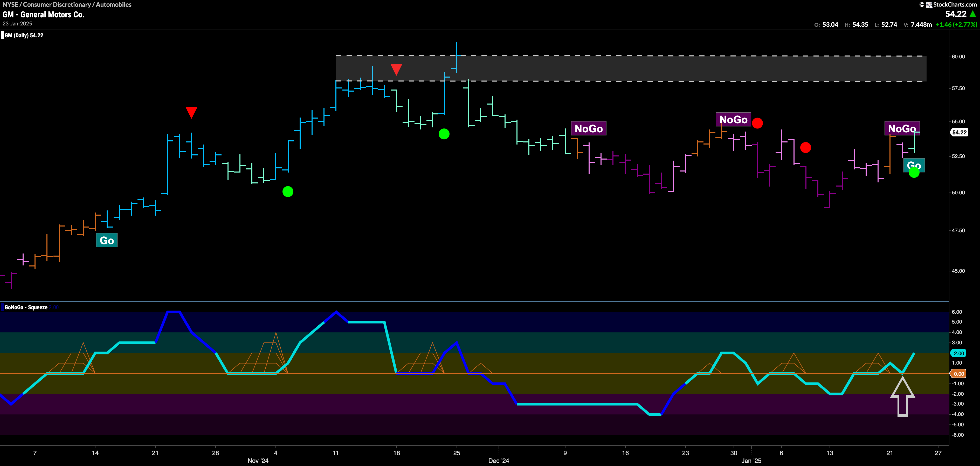The image size is (980, 466).
Task: Click the 'GoNoGo - Squeeze' panel label
Action: tap(26, 307)
